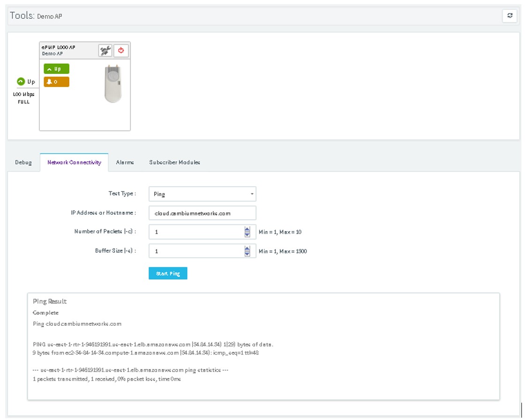The height and width of the screenshot is (420, 528).
Task: Select Ping from the Test Type combo
Action: (x=201, y=194)
